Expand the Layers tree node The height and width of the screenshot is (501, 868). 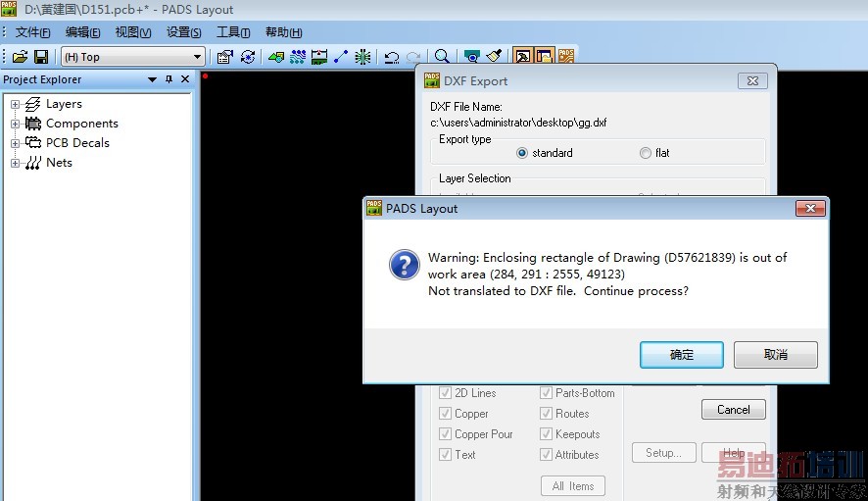tap(16, 104)
